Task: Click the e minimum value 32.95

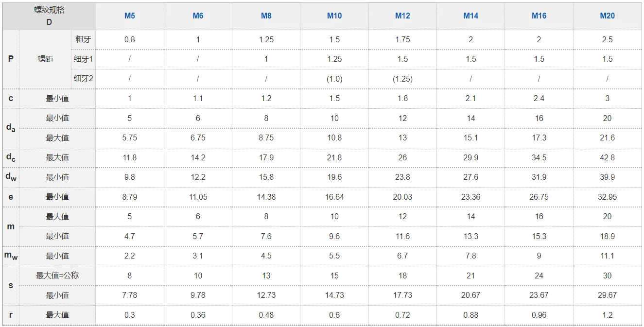Action: (607, 197)
